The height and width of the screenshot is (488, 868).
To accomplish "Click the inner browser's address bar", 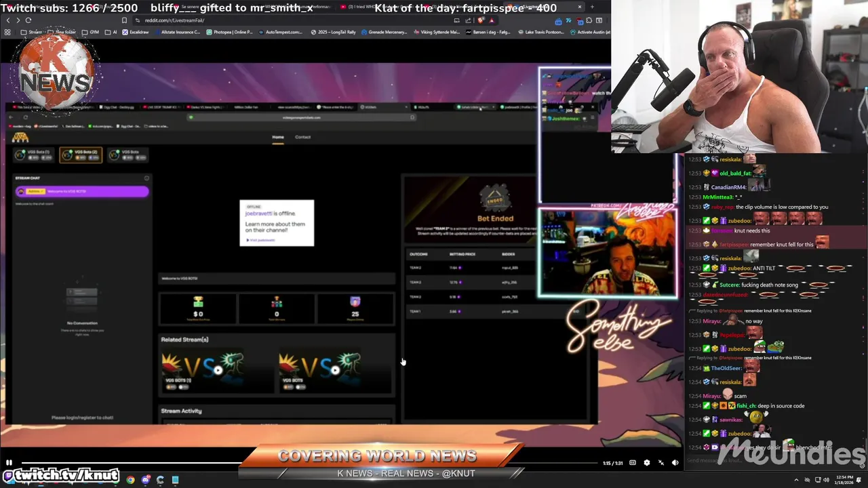I will coord(302,117).
